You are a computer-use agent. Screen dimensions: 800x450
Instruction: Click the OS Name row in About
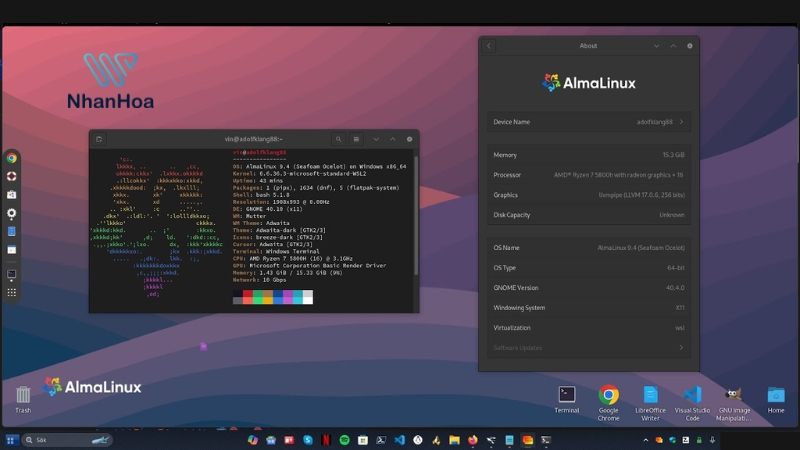coord(589,247)
